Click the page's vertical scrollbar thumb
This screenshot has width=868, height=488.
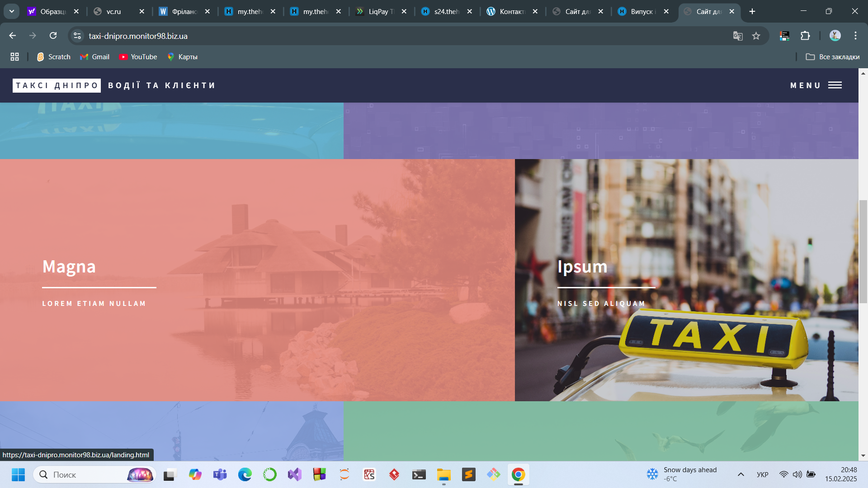[x=863, y=251]
